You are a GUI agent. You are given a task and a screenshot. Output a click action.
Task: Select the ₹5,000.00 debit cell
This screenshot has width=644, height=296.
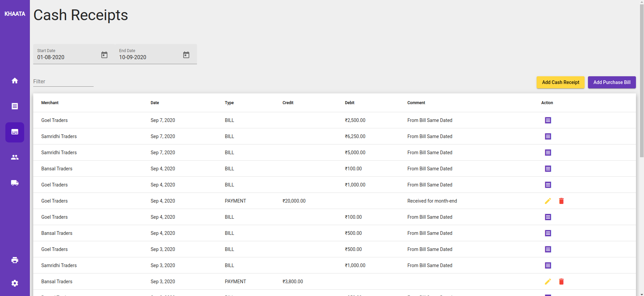[355, 153]
